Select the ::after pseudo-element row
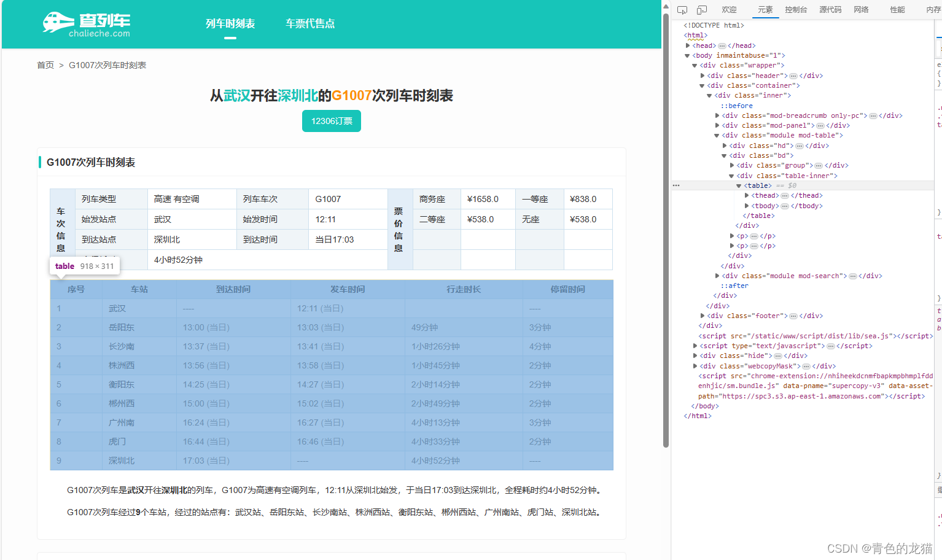 tap(735, 286)
